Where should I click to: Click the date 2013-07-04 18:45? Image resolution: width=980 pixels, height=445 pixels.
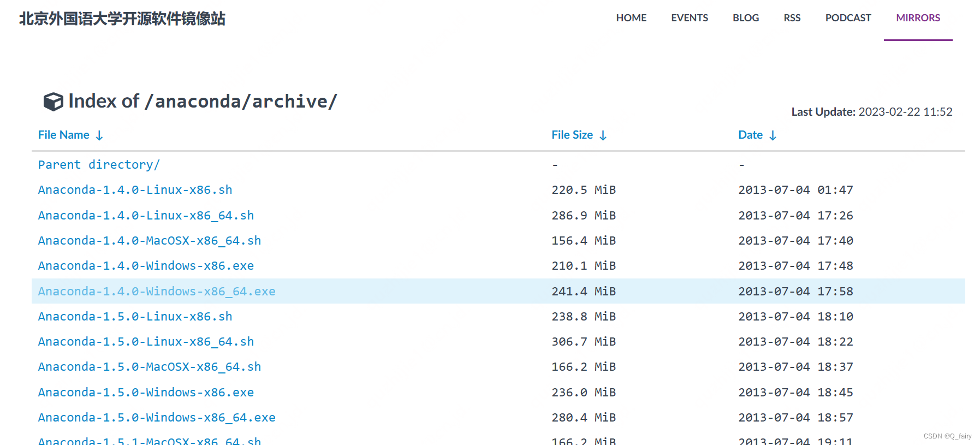tap(795, 393)
